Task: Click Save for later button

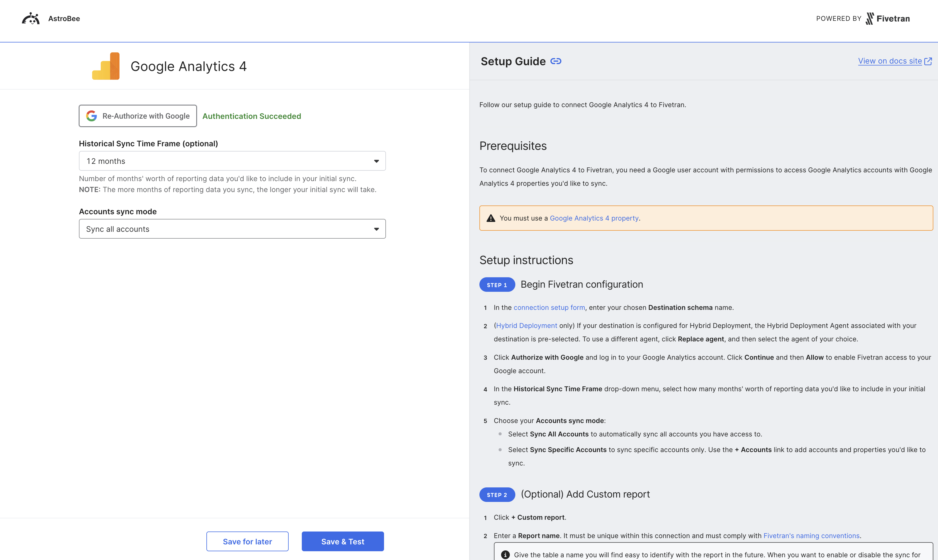Action: [247, 542]
